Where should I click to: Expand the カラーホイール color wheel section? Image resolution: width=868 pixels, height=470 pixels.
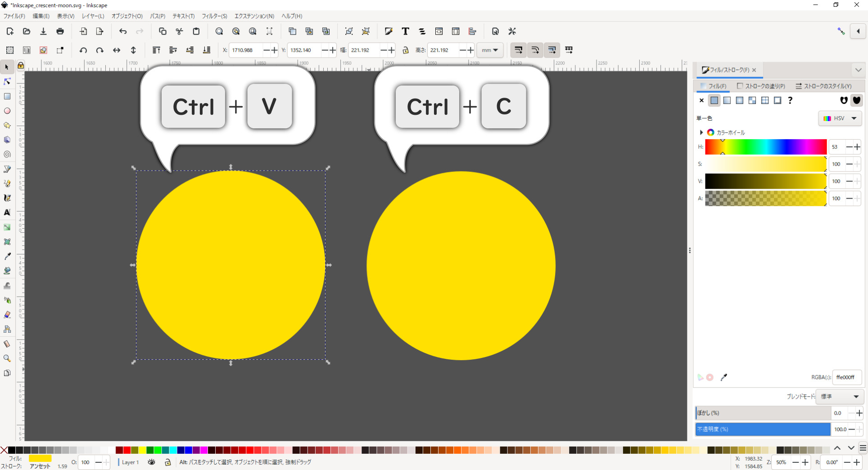701,132
